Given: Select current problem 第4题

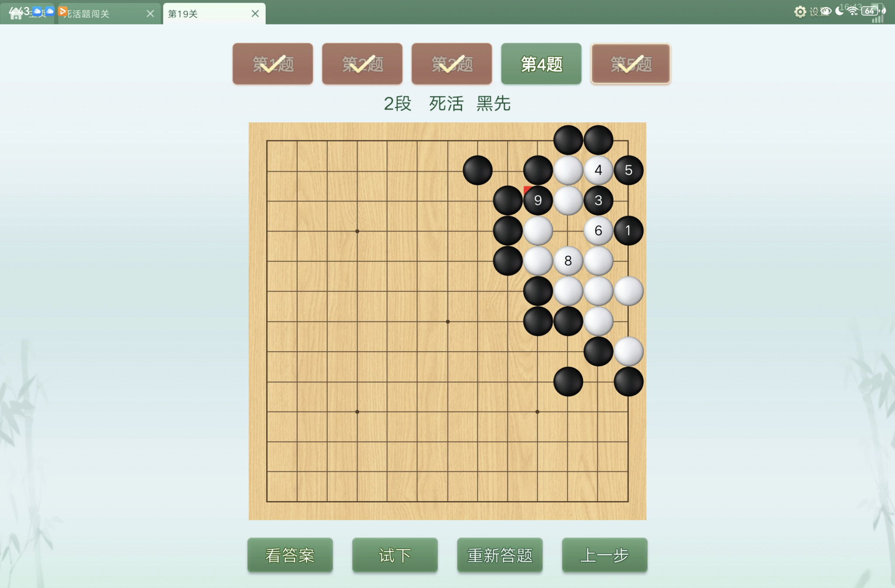Looking at the screenshot, I should pos(541,64).
